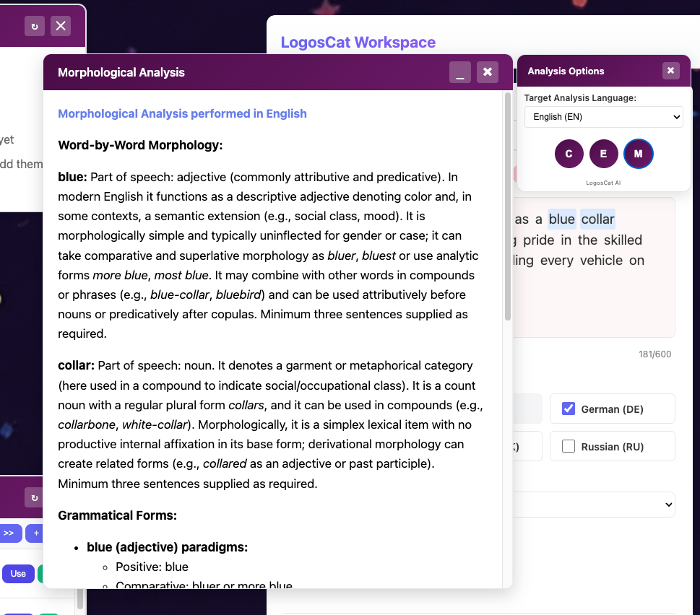Minimize the Morphological Analysis window
The image size is (700, 615).
[x=460, y=72]
